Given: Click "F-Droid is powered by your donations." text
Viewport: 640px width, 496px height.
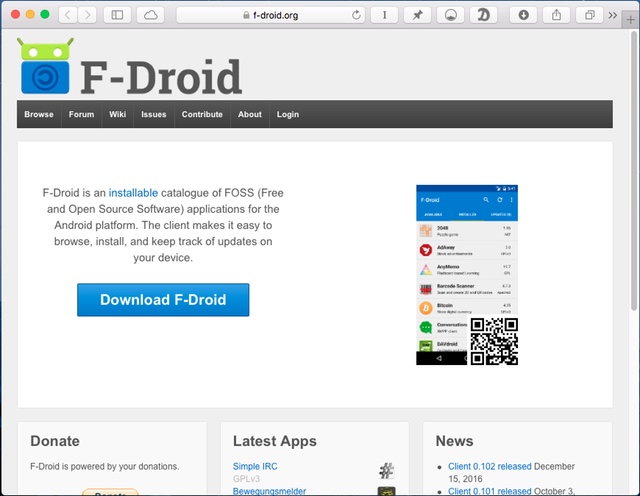Looking at the screenshot, I should [x=104, y=466].
